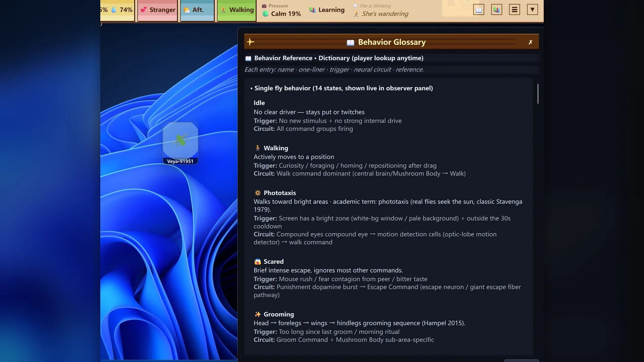Screen dimensions: 644x362
Task: Select the Stranger relationship tag
Action: [158, 10]
